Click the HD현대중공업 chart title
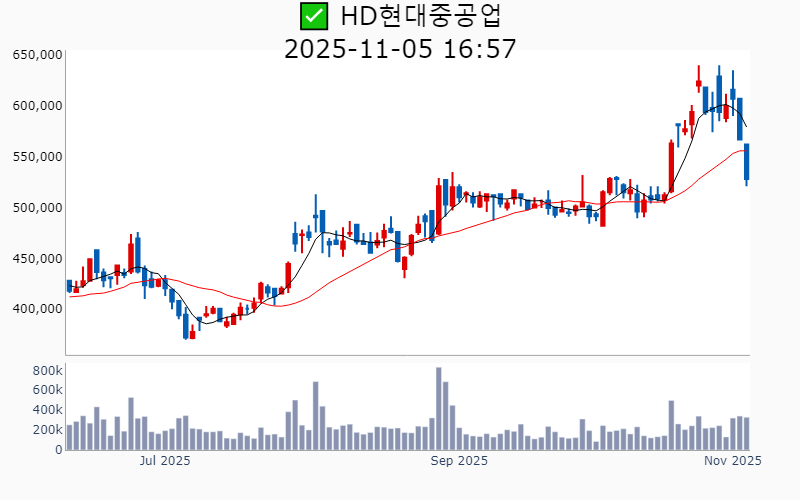The height and width of the screenshot is (500, 800). [421, 16]
